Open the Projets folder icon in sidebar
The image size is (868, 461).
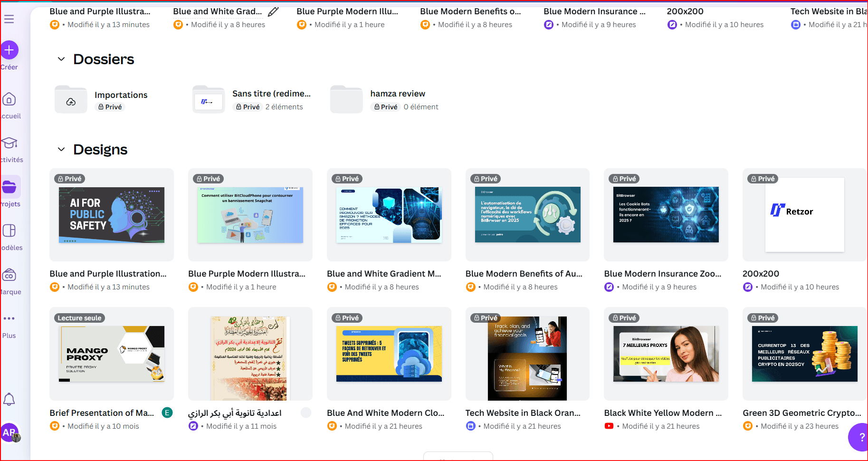coord(10,187)
